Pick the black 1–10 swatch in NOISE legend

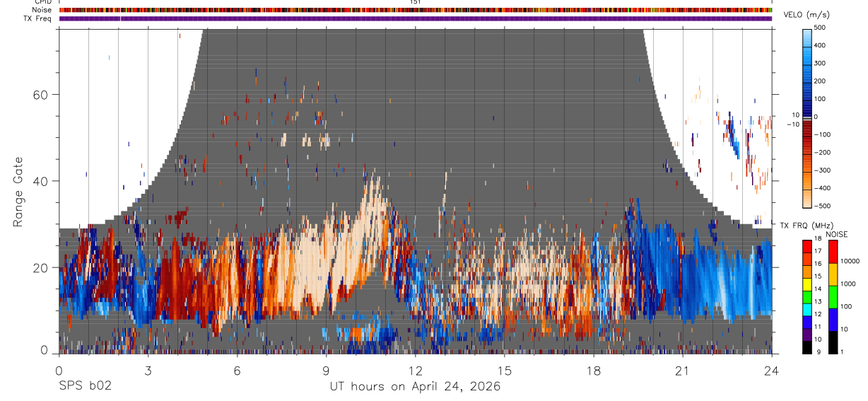[x=833, y=342]
